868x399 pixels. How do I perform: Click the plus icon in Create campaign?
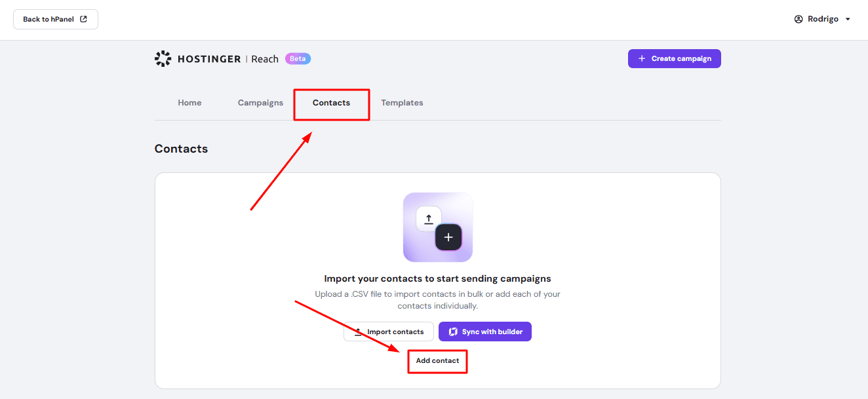(x=642, y=59)
